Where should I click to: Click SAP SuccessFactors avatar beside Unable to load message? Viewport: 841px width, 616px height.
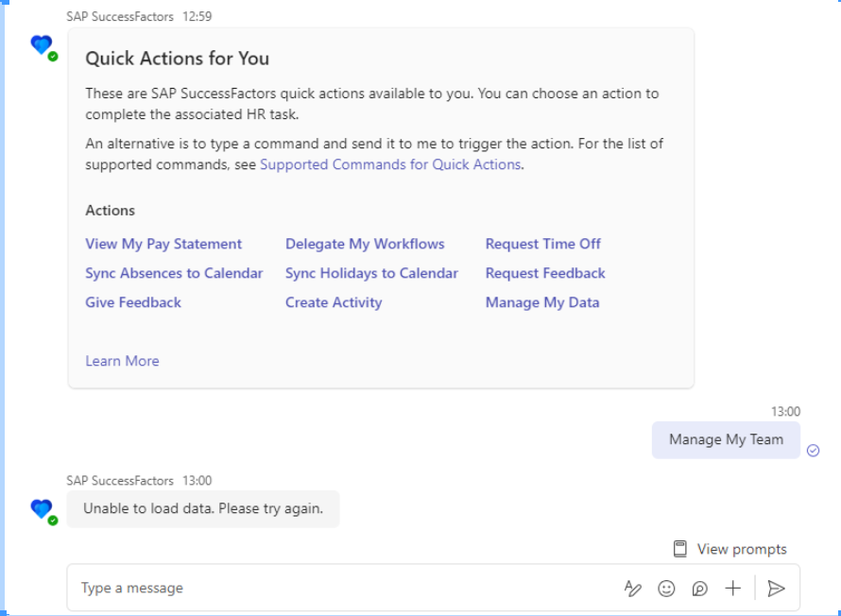[x=43, y=511]
